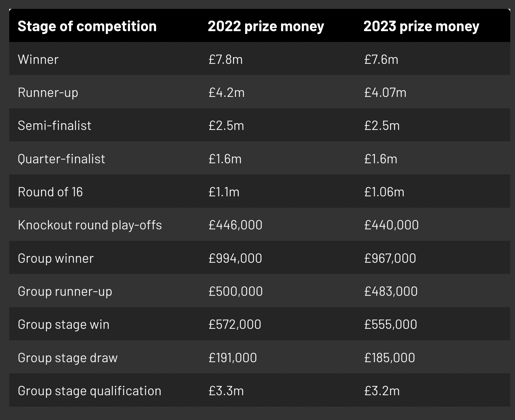Click the £7.8m winner prize for 2022
The height and width of the screenshot is (420, 515).
pos(225,60)
